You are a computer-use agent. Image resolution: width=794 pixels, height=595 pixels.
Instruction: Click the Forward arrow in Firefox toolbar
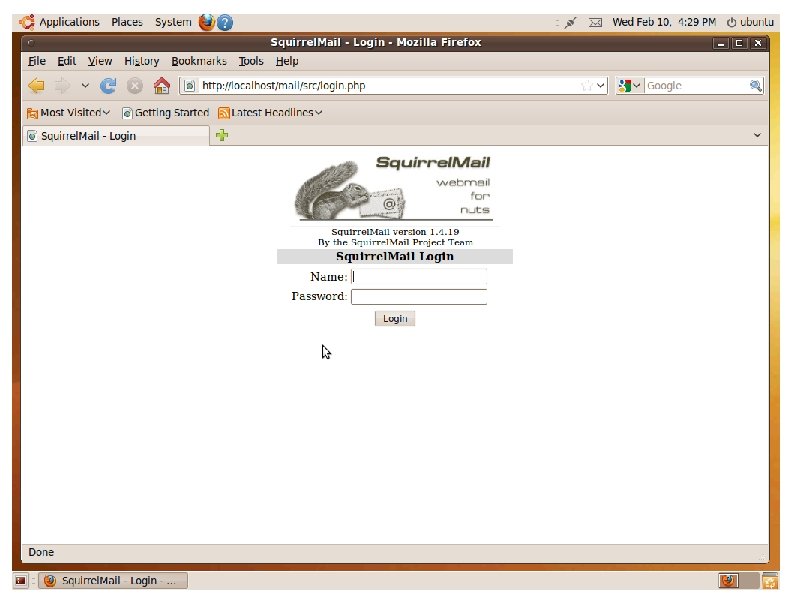pos(62,86)
